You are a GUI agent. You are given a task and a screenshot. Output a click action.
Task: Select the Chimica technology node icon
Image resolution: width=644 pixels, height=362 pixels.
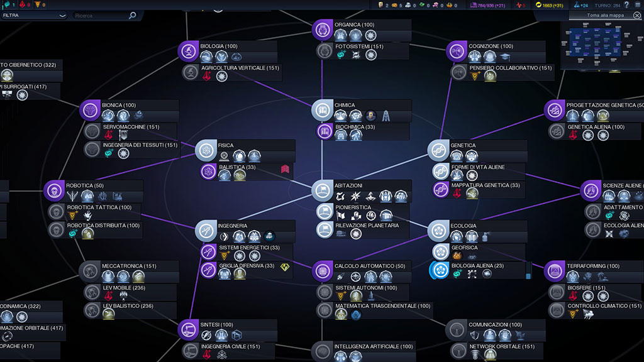click(322, 110)
